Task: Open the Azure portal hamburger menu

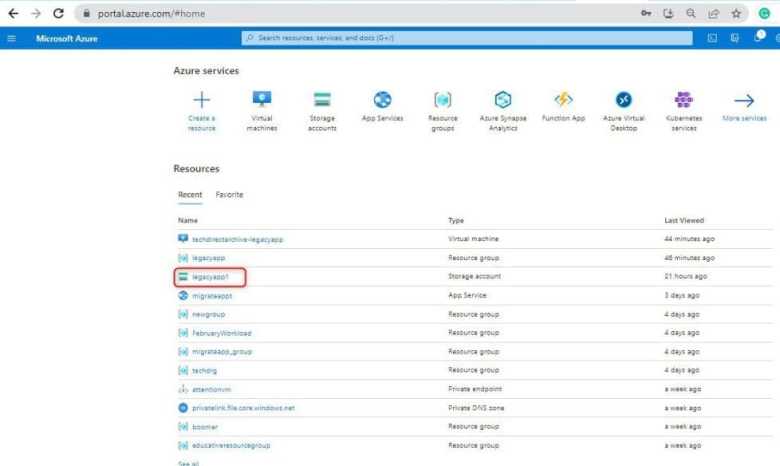Action: [11, 38]
